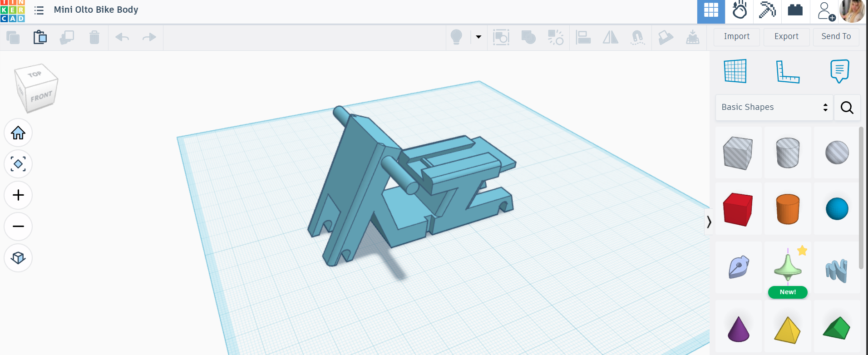
Task: Click the FRONT face of view cube
Action: click(x=41, y=97)
